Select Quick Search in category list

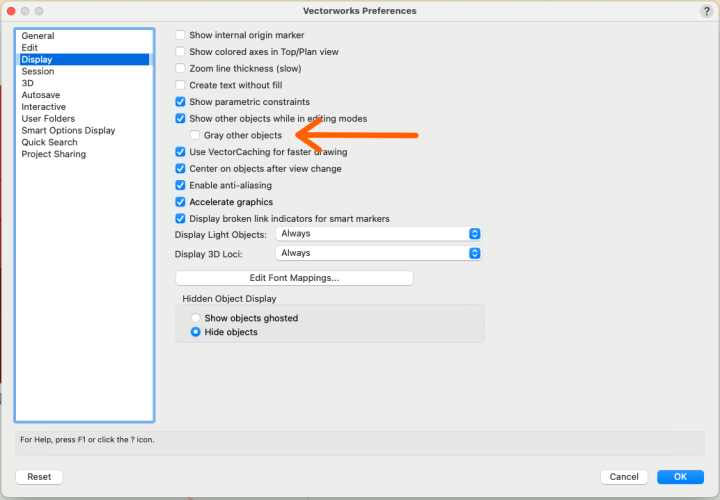coord(48,142)
